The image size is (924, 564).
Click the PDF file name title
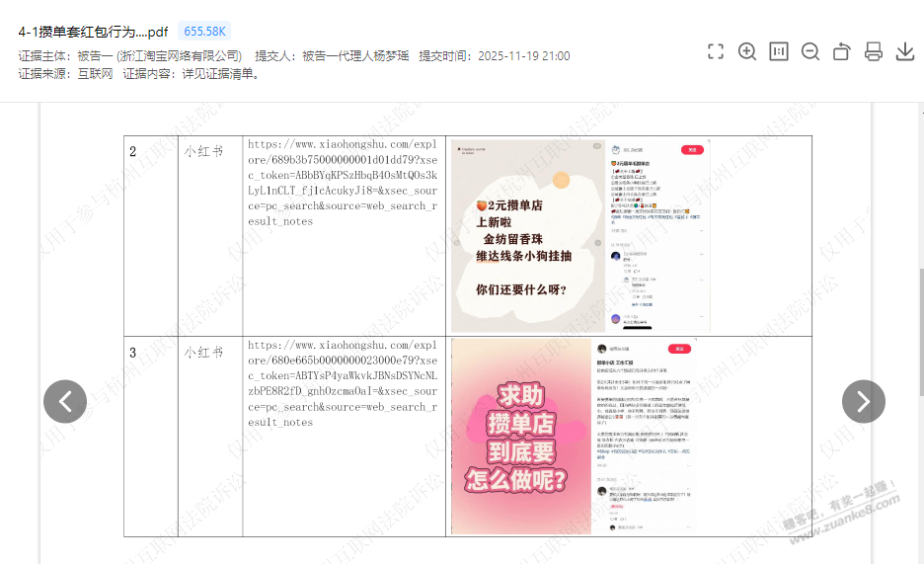click(93, 32)
